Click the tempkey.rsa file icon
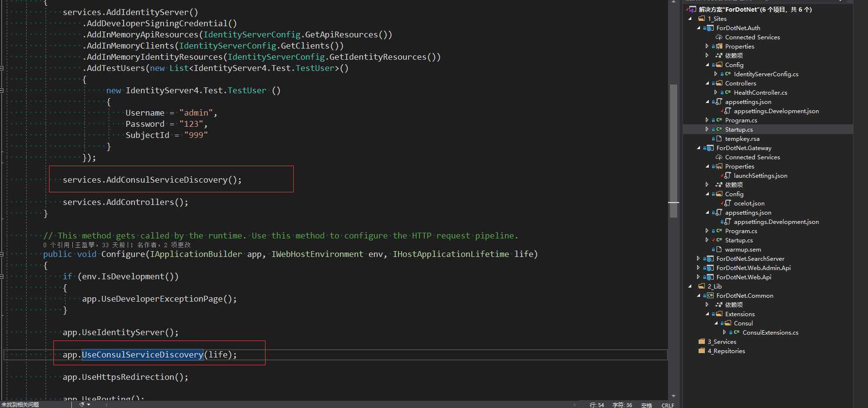Image resolution: width=868 pixels, height=408 pixels. click(719, 138)
